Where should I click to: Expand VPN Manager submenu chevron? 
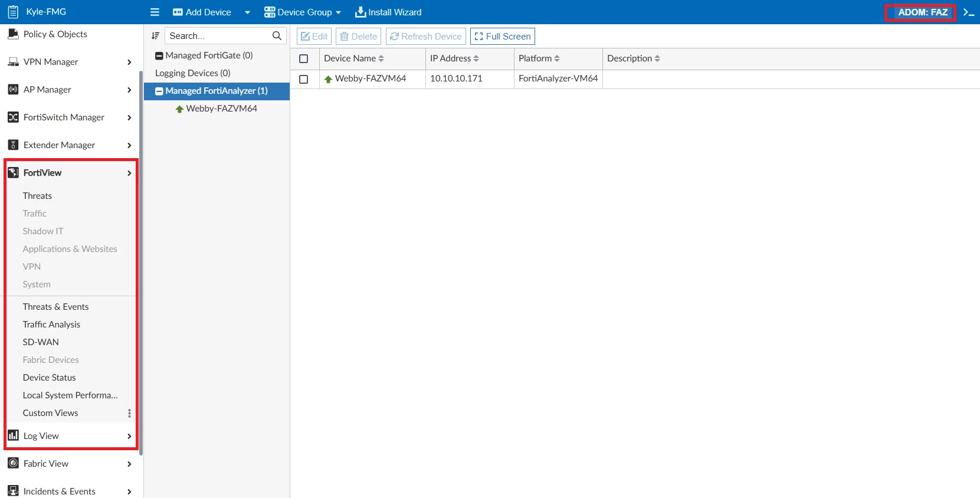(129, 62)
